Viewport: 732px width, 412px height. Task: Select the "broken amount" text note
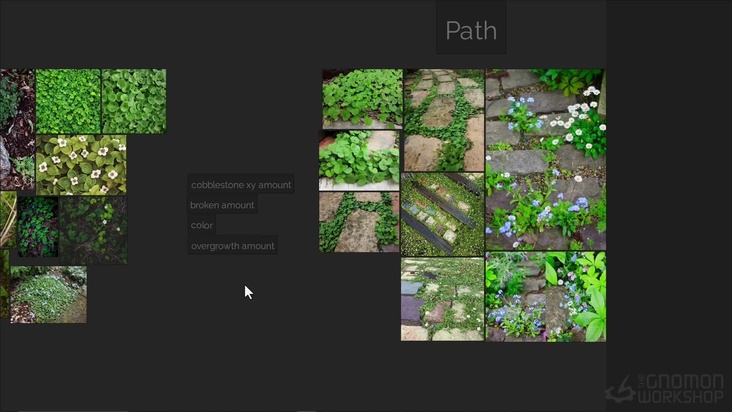[222, 205]
